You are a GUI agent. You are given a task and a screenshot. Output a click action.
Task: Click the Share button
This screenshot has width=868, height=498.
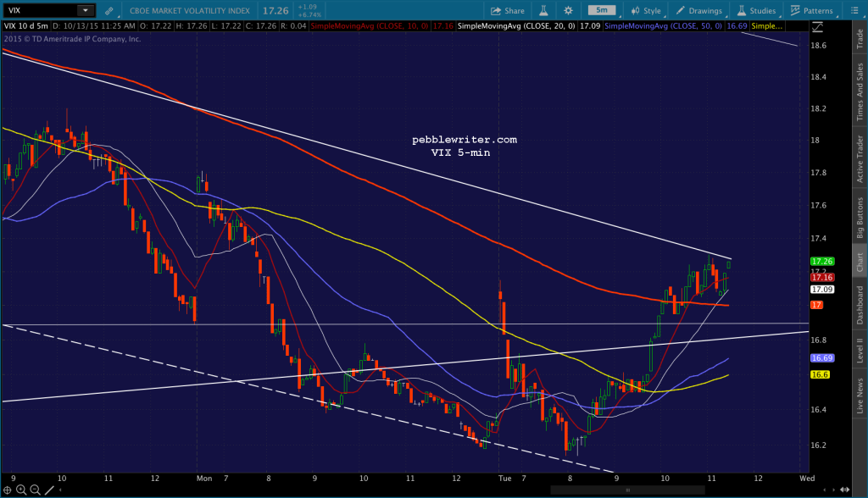pyautogui.click(x=508, y=10)
